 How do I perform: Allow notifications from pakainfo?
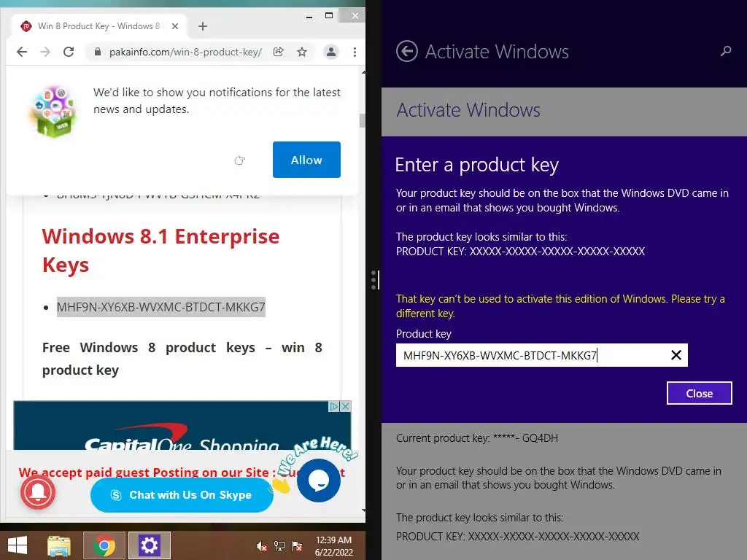coord(306,160)
